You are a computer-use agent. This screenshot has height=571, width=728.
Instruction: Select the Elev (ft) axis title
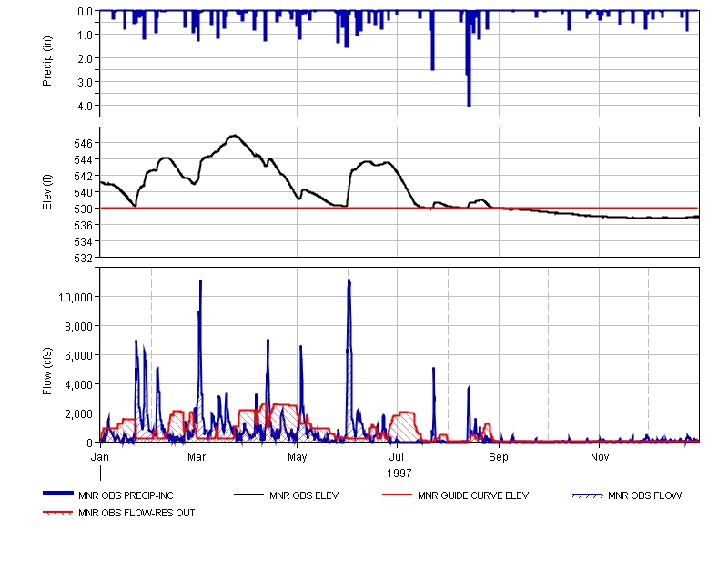(x=47, y=192)
